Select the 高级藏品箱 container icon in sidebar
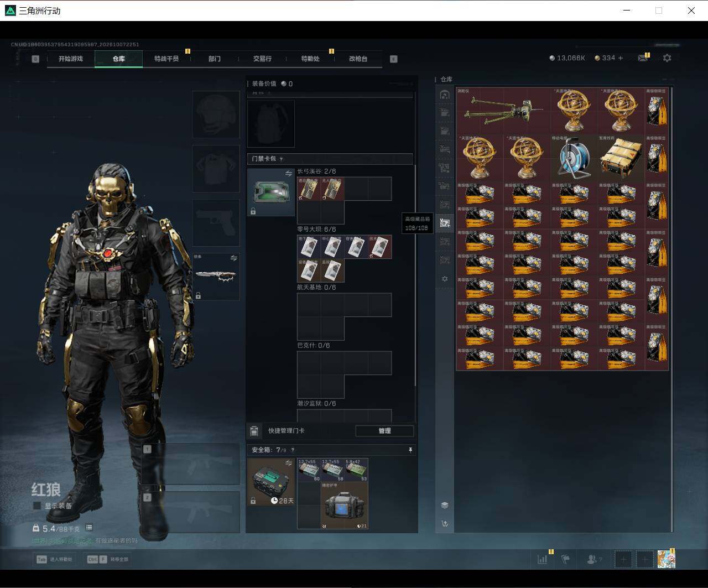Viewport: 708px width, 588px height. tap(444, 223)
